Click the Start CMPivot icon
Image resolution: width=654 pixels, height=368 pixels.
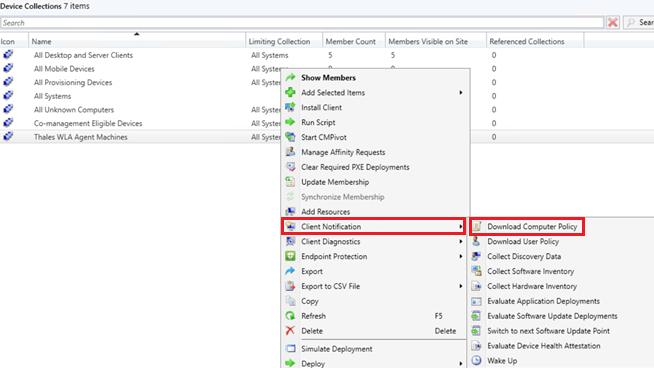[x=290, y=137]
